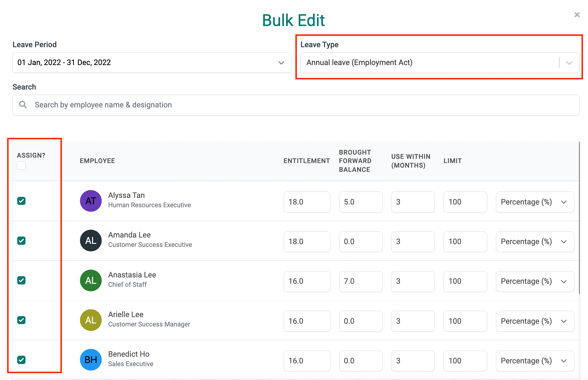Click Alyssa Tan's purple AT avatar
This screenshot has width=588, height=380.
click(x=91, y=201)
